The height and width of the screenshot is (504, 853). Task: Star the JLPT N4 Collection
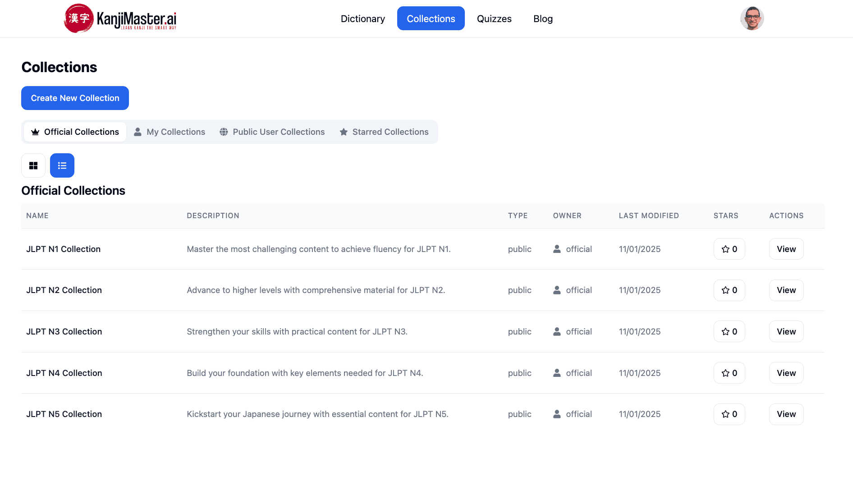coord(729,373)
